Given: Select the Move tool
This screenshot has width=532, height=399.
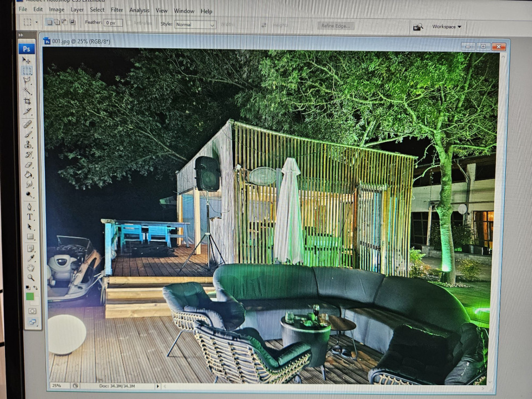Looking at the screenshot, I should click(x=27, y=60).
